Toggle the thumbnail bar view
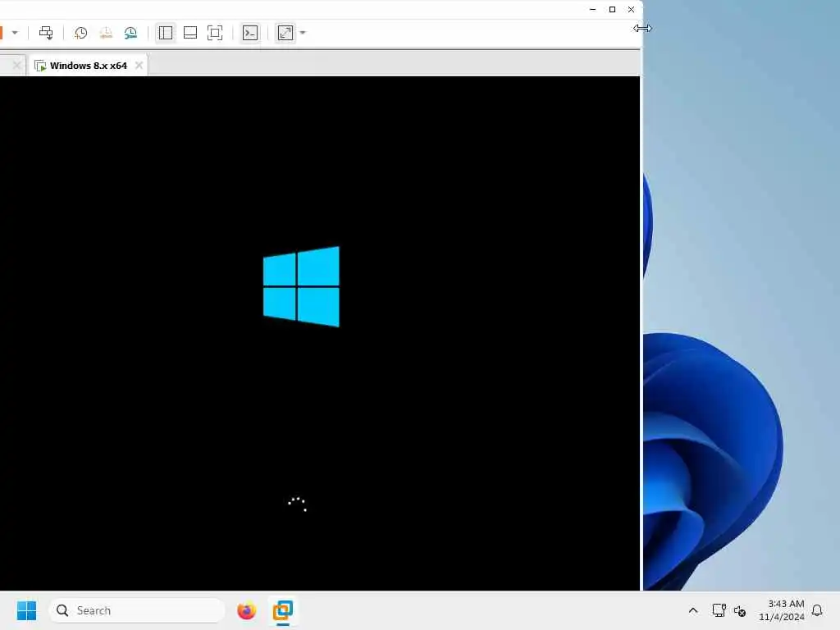Image resolution: width=840 pixels, height=630 pixels. 190,33
